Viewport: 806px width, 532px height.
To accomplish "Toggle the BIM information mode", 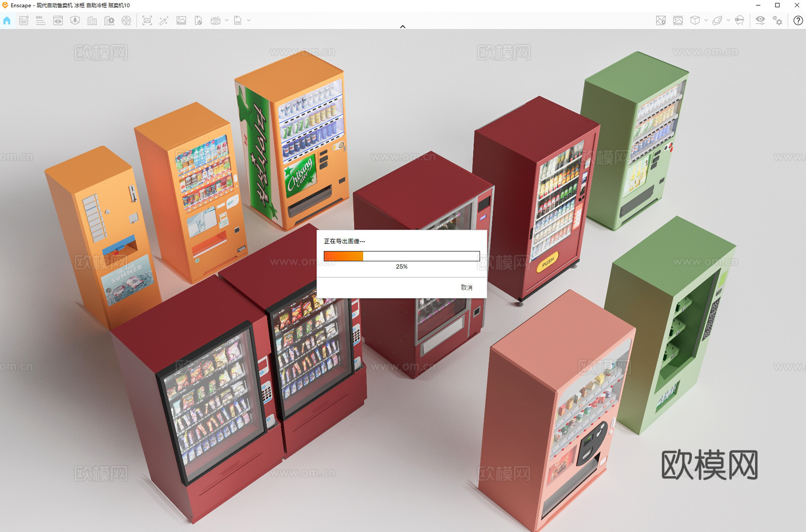I will pos(41,21).
